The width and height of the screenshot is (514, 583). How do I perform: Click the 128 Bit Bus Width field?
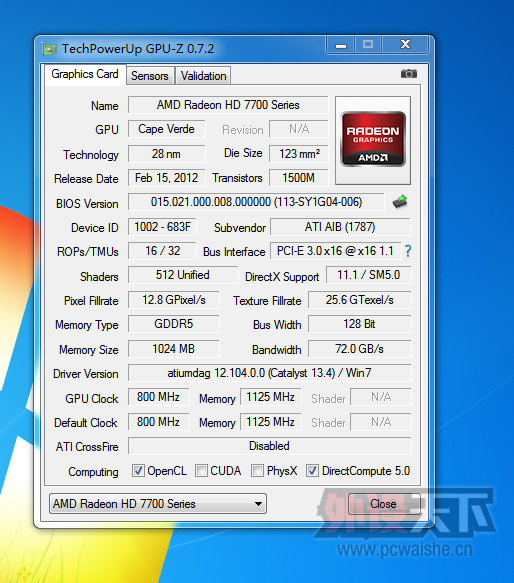click(360, 324)
